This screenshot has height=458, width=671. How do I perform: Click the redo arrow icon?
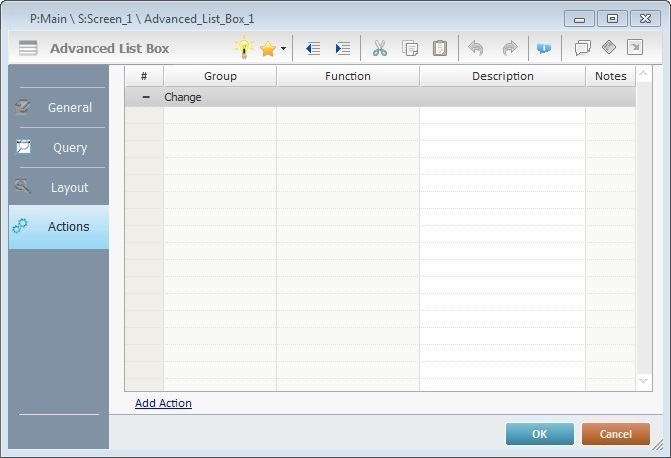point(509,48)
